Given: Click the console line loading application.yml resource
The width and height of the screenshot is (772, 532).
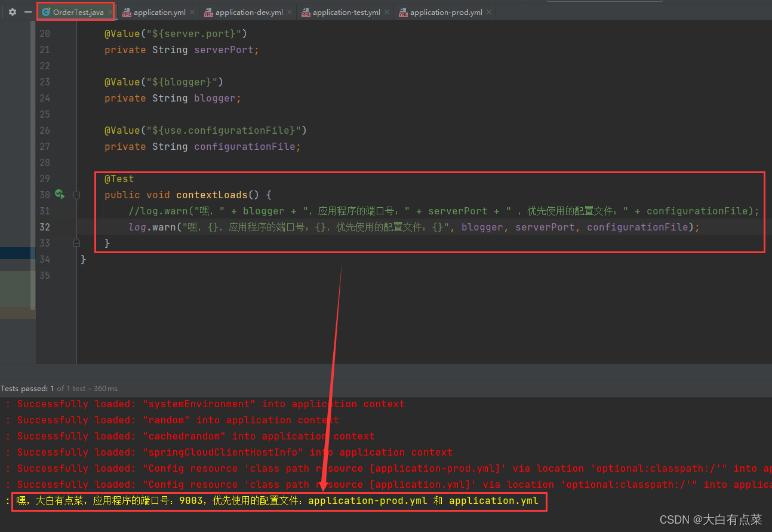Looking at the screenshot, I should click(x=388, y=485).
